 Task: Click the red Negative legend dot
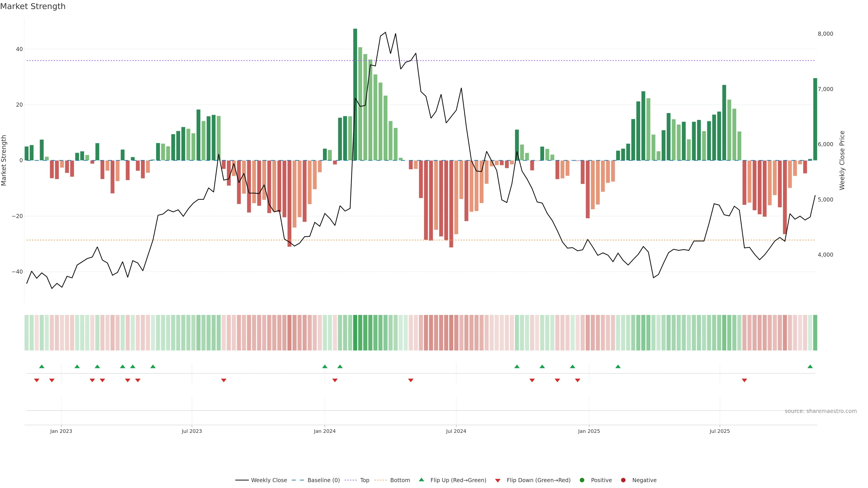623,480
